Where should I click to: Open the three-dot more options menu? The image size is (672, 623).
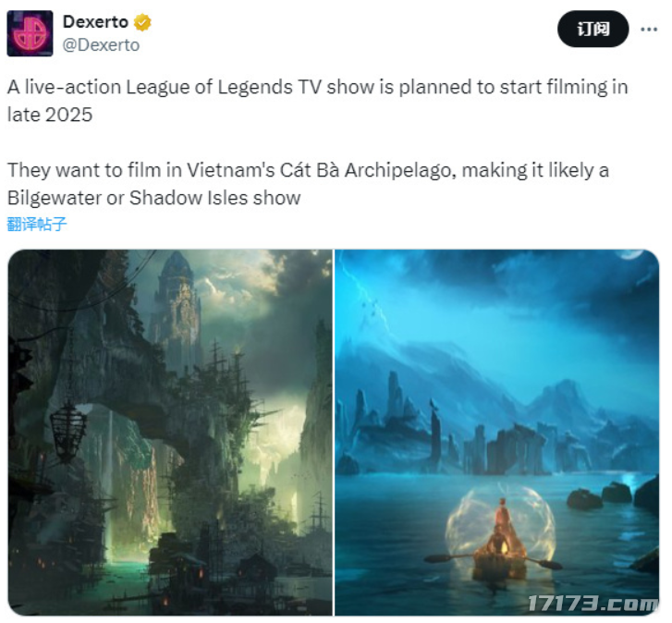(649, 30)
